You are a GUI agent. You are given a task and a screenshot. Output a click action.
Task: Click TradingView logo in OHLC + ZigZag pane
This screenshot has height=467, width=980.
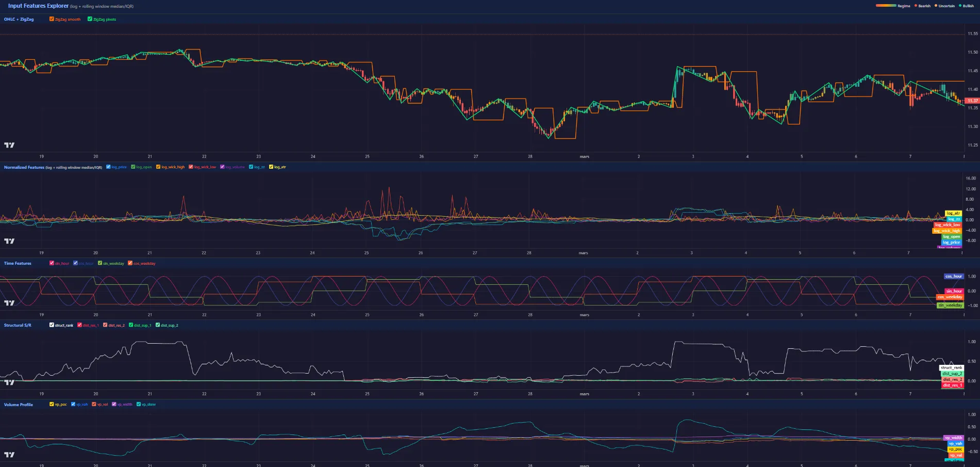pyautogui.click(x=9, y=145)
